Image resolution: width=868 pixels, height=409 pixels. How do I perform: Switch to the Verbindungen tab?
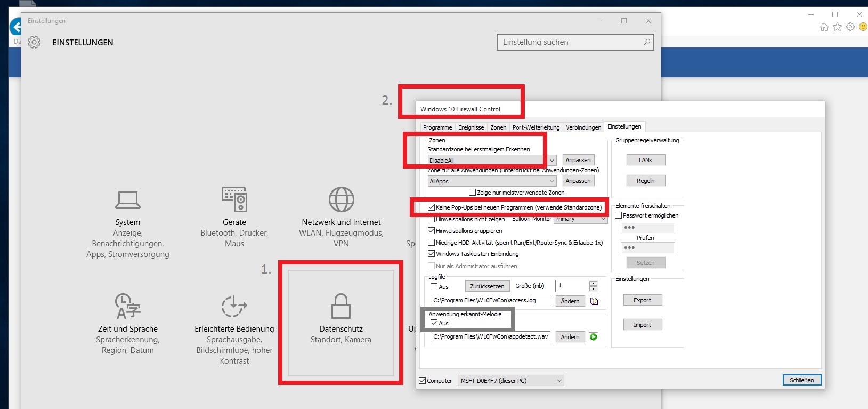[x=583, y=127]
